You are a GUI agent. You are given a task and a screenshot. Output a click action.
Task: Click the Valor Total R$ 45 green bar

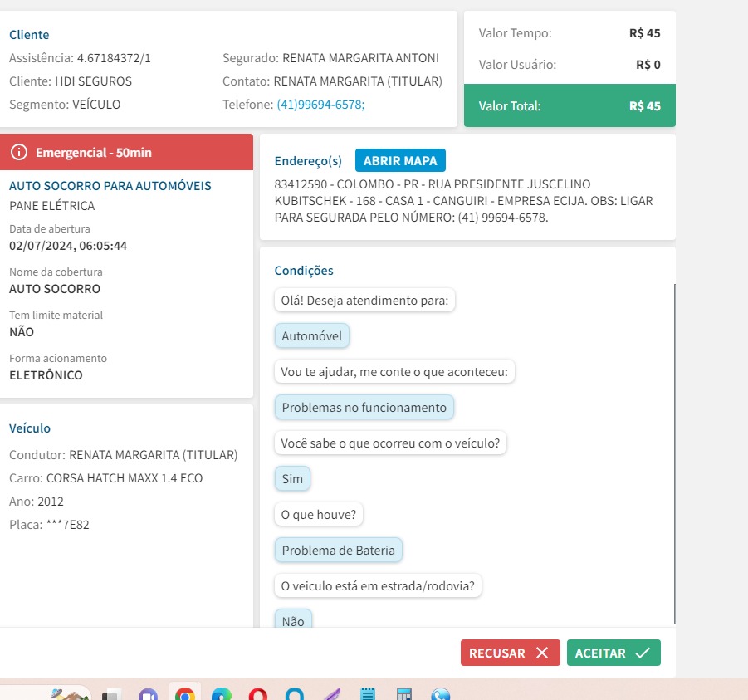point(570,105)
